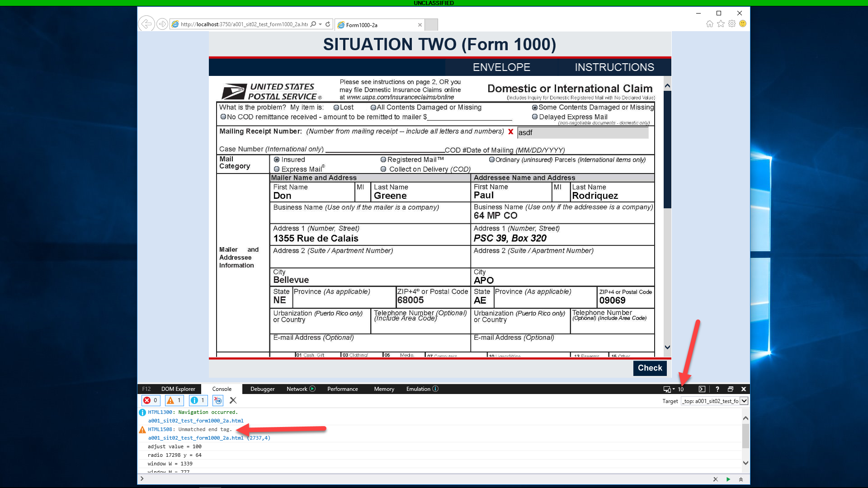Select Delayed Express Mail radio button
This screenshot has width=868, height=488.
tap(535, 117)
